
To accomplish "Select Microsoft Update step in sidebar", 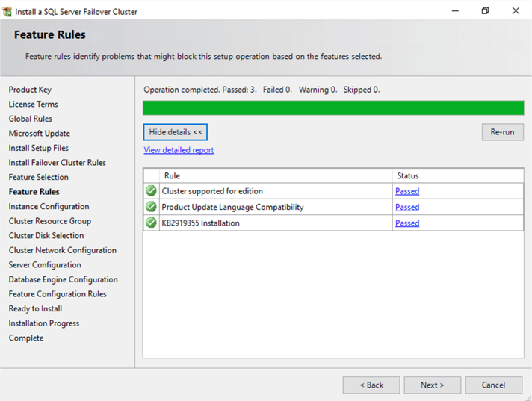I will click(40, 133).
